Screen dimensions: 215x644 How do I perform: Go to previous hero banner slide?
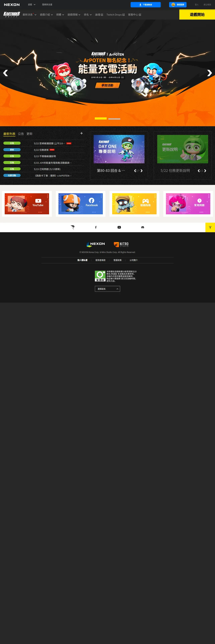point(6,73)
